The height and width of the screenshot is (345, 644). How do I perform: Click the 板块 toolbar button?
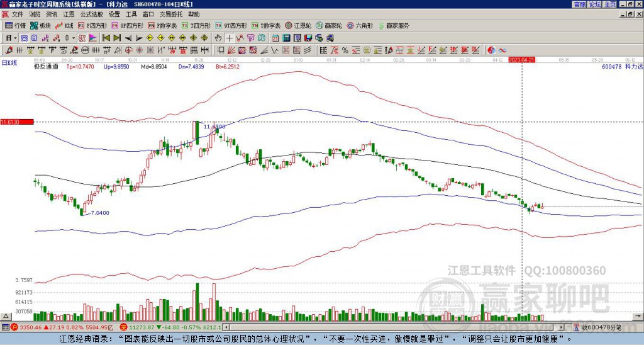(40, 25)
